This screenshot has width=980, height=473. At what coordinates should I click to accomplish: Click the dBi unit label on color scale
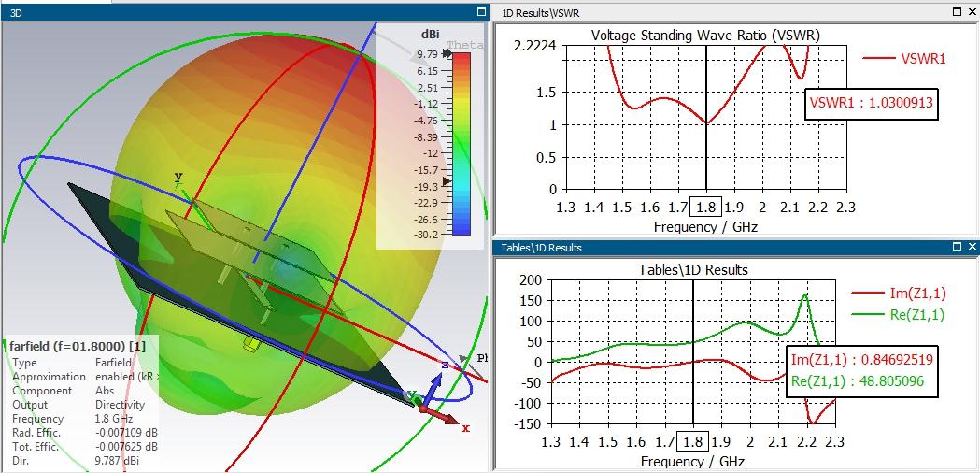click(x=432, y=35)
